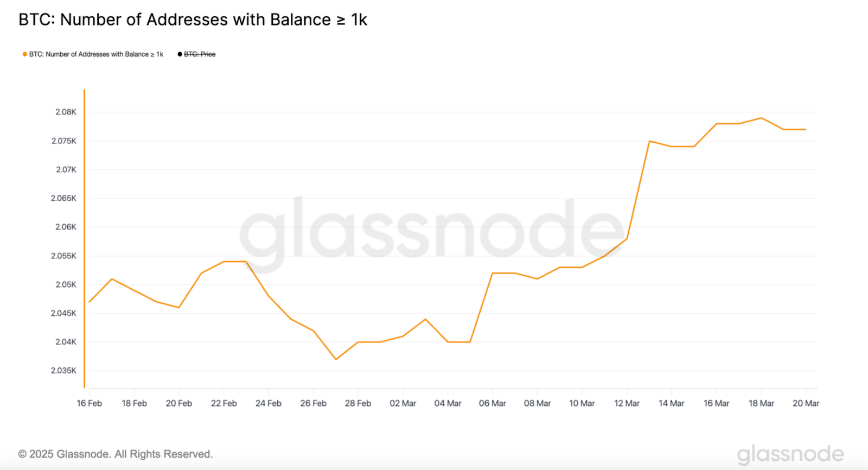Viewport: 868px width, 470px height.
Task: Click the Glassnode copyright notice text
Action: [x=116, y=454]
